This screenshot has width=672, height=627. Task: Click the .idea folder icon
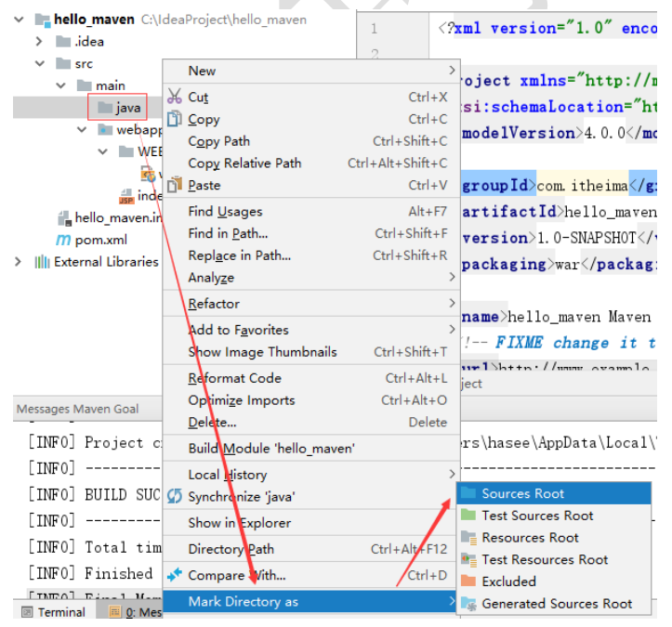click(63, 42)
